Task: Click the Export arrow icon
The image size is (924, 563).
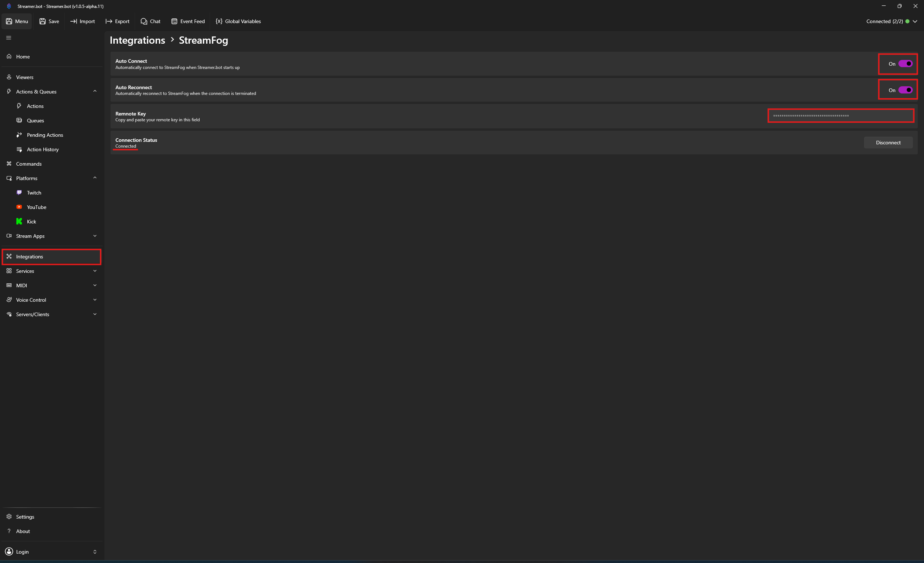Action: 109,21
